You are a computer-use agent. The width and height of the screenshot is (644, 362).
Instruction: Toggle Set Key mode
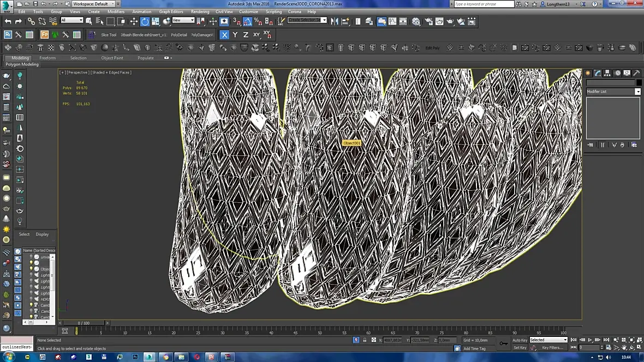click(520, 347)
